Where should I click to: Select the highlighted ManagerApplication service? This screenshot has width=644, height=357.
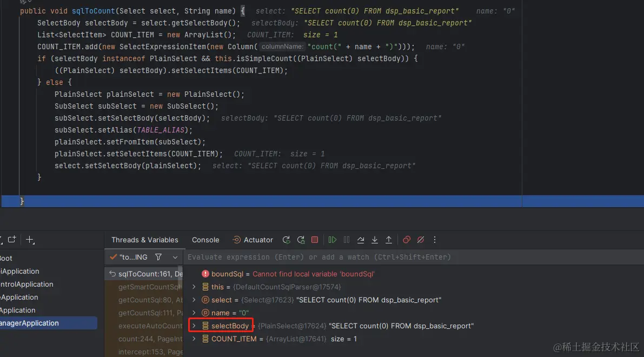point(49,323)
